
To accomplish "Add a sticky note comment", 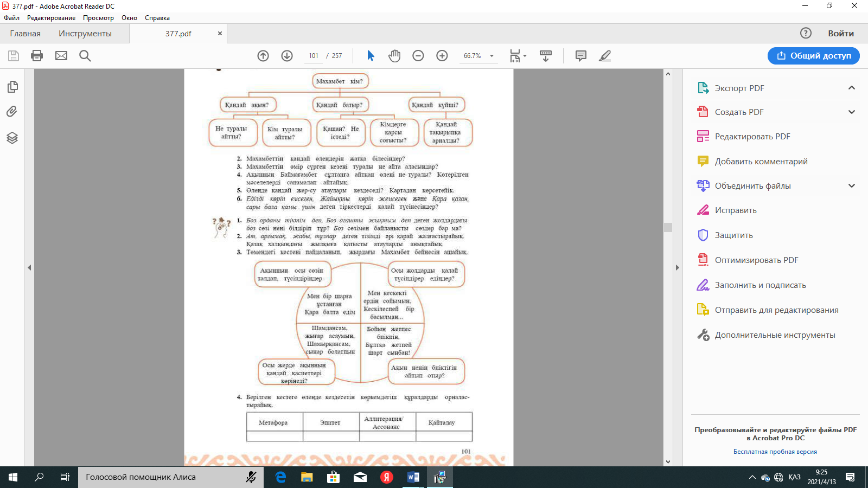I will pos(581,56).
